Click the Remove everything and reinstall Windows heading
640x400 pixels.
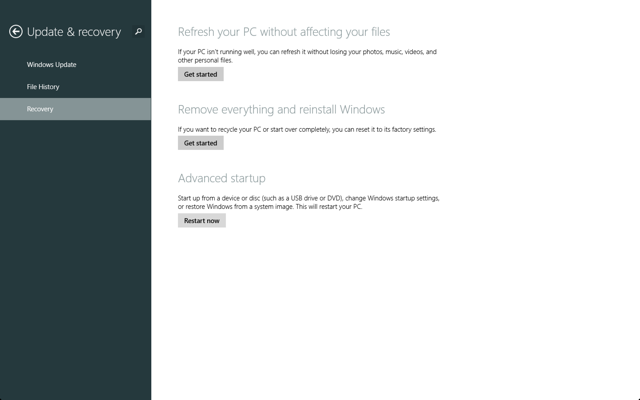pyautogui.click(x=281, y=109)
